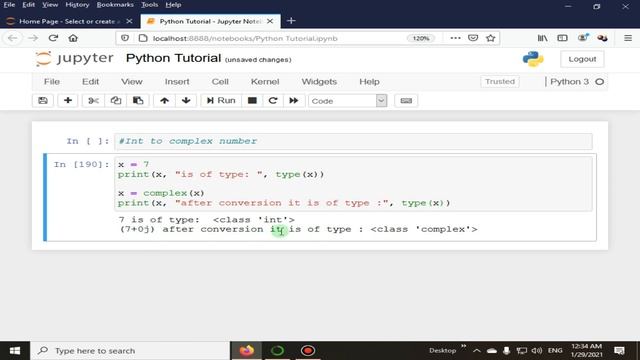Image resolution: width=640 pixels, height=360 pixels.
Task: Insert a cell below with plus icon
Action: pos(68,100)
